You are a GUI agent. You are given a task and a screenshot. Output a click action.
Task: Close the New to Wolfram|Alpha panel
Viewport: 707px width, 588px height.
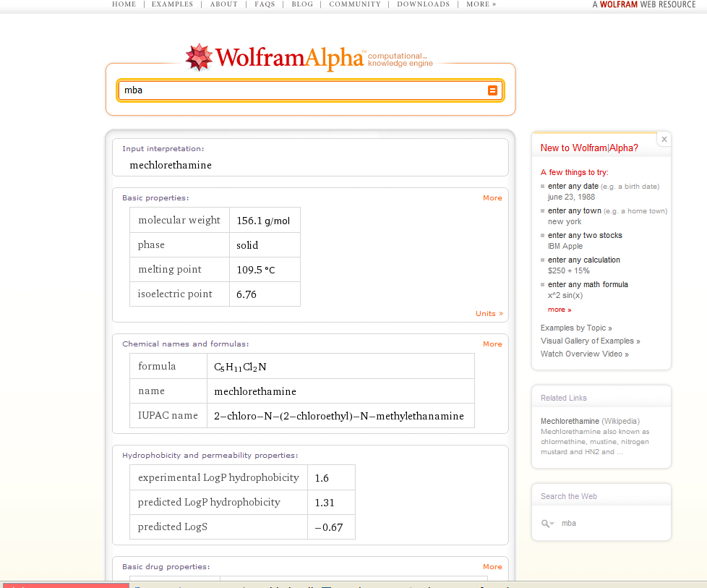(x=664, y=139)
